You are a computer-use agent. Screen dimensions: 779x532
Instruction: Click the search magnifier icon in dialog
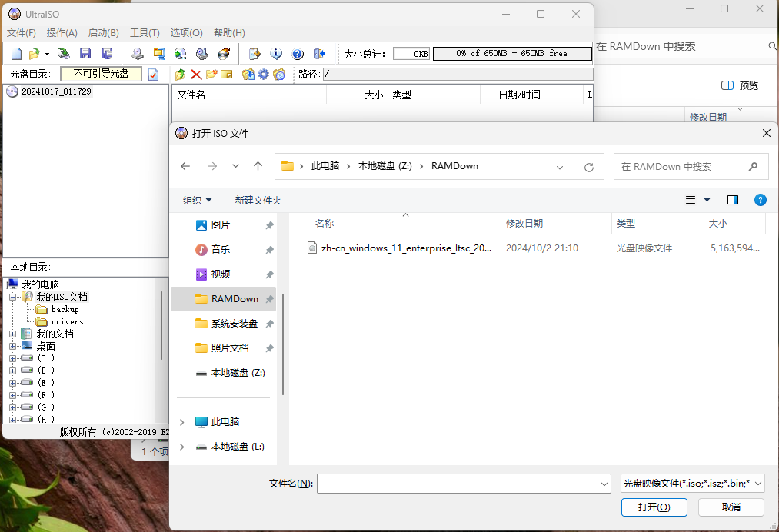pos(753,166)
